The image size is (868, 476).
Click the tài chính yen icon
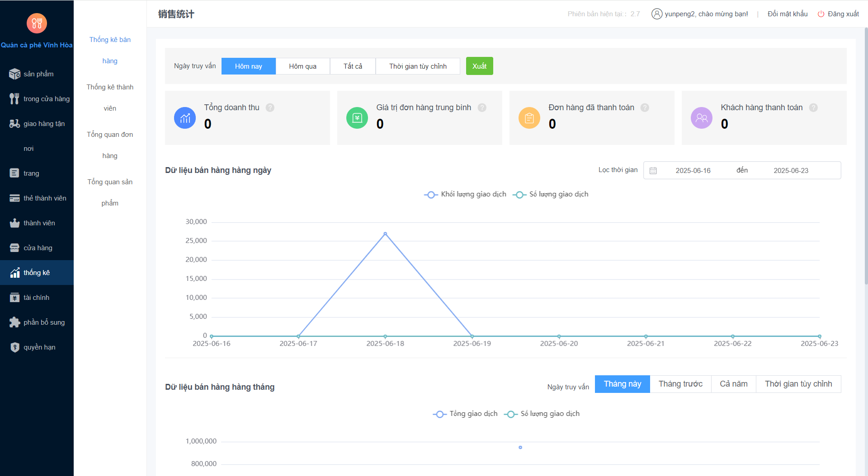[14, 298]
